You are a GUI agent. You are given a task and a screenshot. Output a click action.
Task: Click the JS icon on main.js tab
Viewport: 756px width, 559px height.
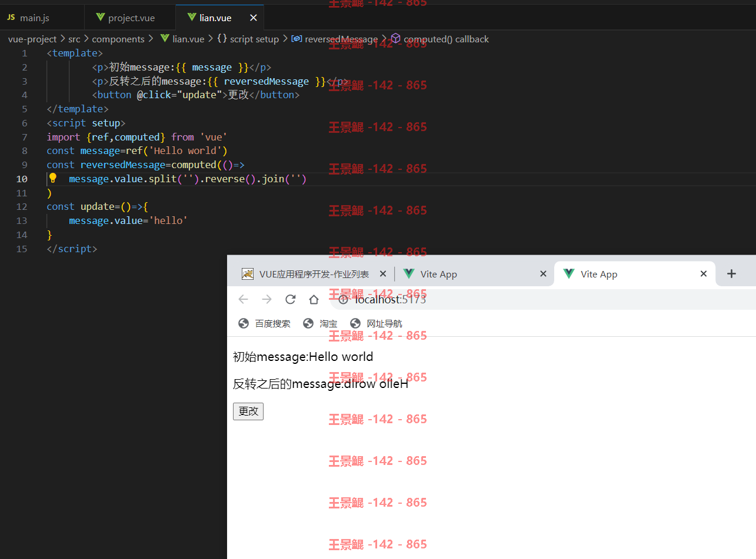11,18
